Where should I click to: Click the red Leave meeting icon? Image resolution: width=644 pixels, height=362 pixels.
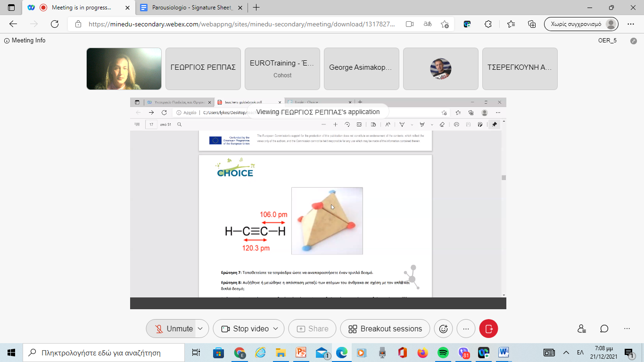[x=488, y=329]
